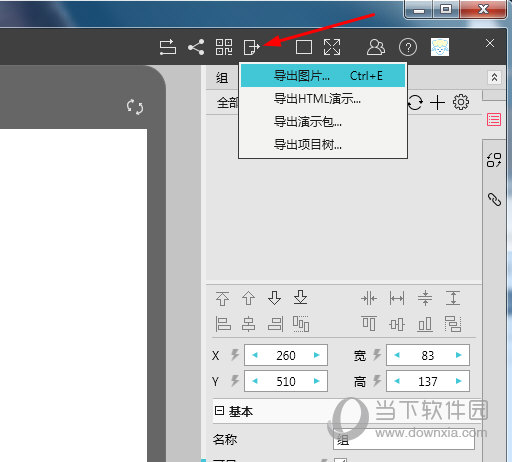
Task: Increase X value with right arrow
Action: [317, 355]
